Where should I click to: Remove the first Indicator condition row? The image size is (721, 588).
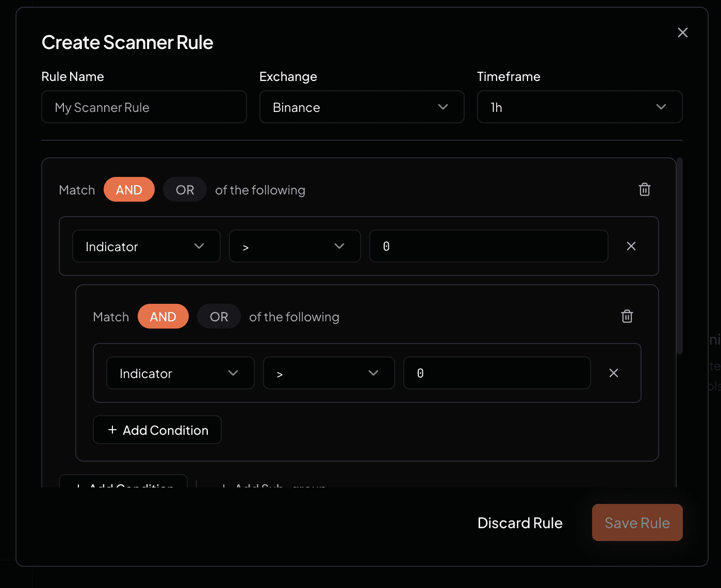coord(631,246)
